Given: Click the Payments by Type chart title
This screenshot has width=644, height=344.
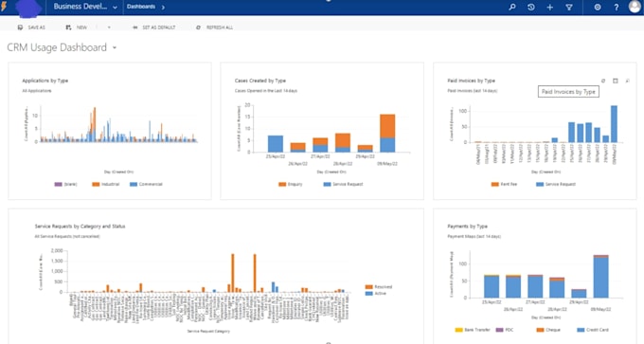Looking at the screenshot, I should [x=468, y=226].
